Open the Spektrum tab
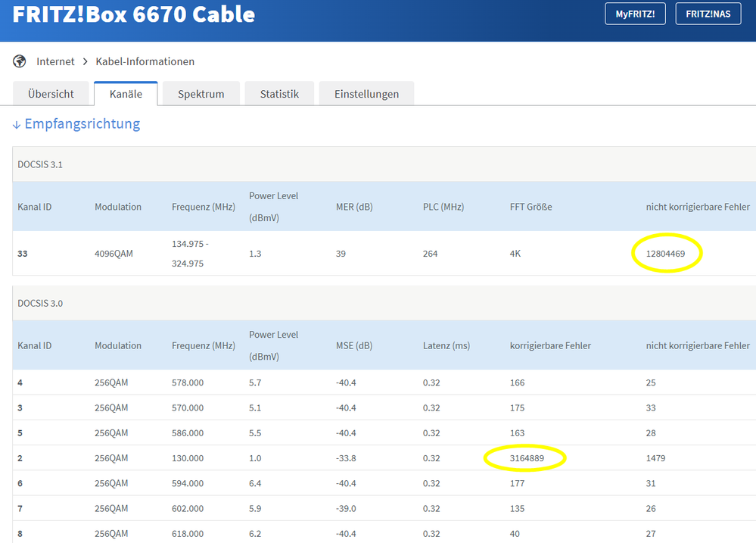Image resolution: width=756 pixels, height=543 pixels. [201, 94]
